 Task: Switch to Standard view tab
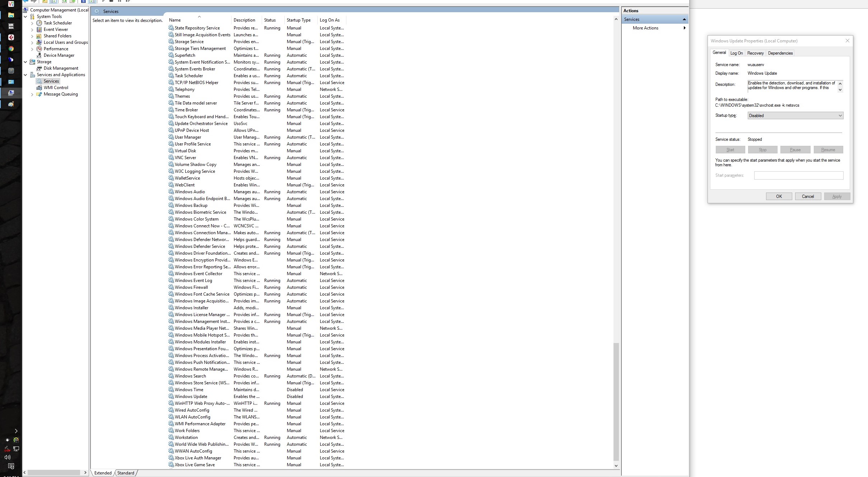[126, 473]
